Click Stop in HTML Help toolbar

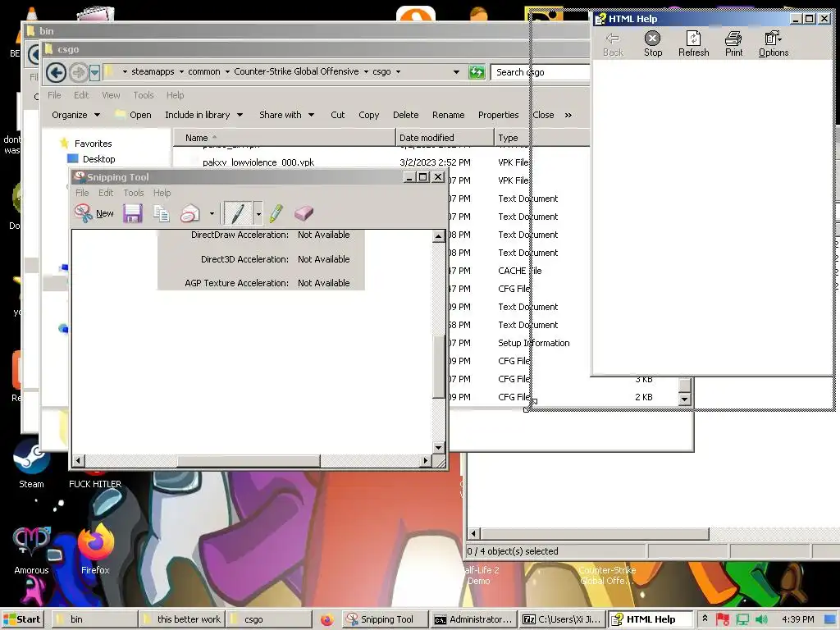coord(652,43)
